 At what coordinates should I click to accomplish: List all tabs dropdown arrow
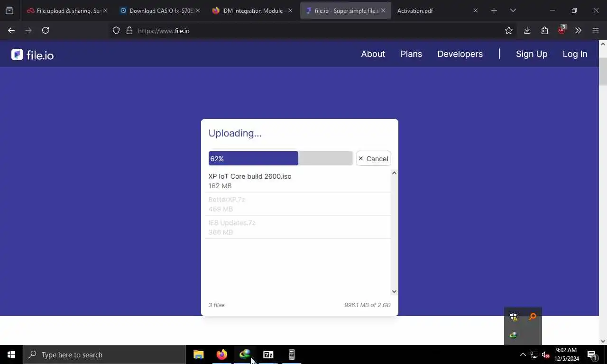pos(513,10)
